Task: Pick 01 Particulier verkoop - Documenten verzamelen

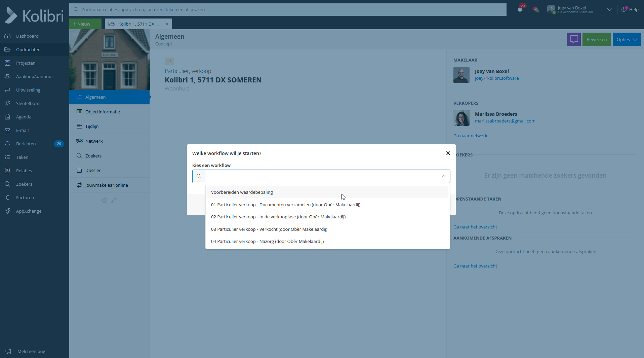Action: 285,205
